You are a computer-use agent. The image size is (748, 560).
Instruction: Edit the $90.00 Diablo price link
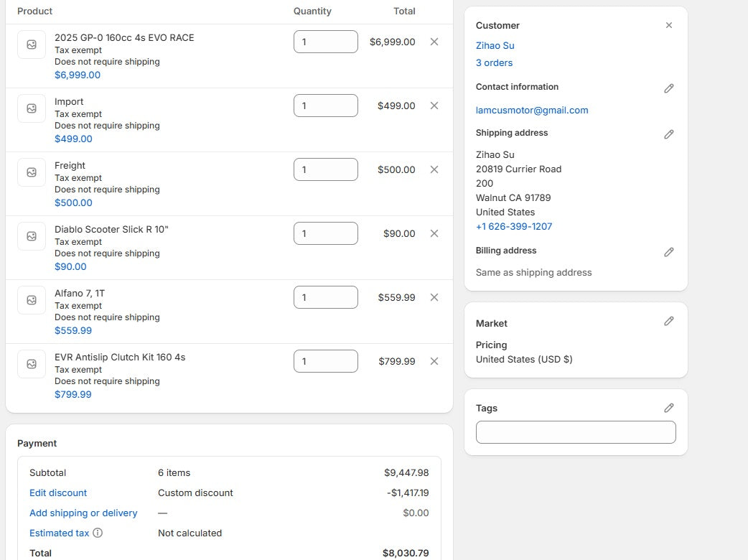[70, 266]
